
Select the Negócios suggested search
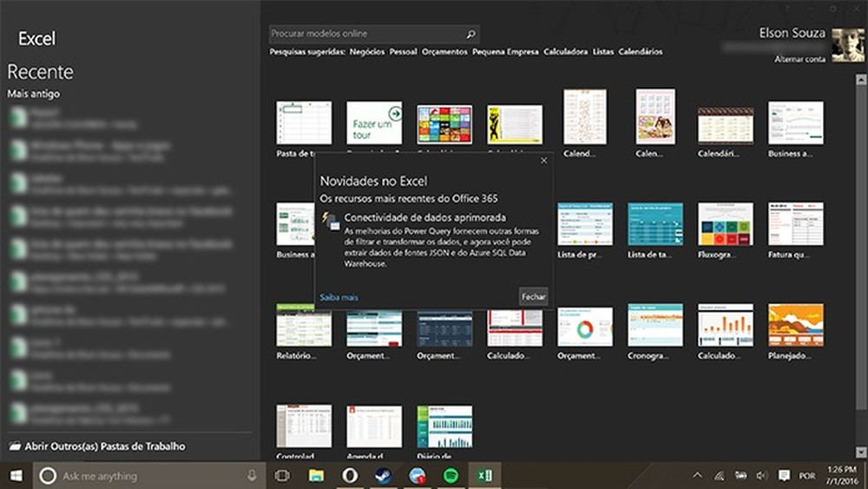[x=367, y=51]
